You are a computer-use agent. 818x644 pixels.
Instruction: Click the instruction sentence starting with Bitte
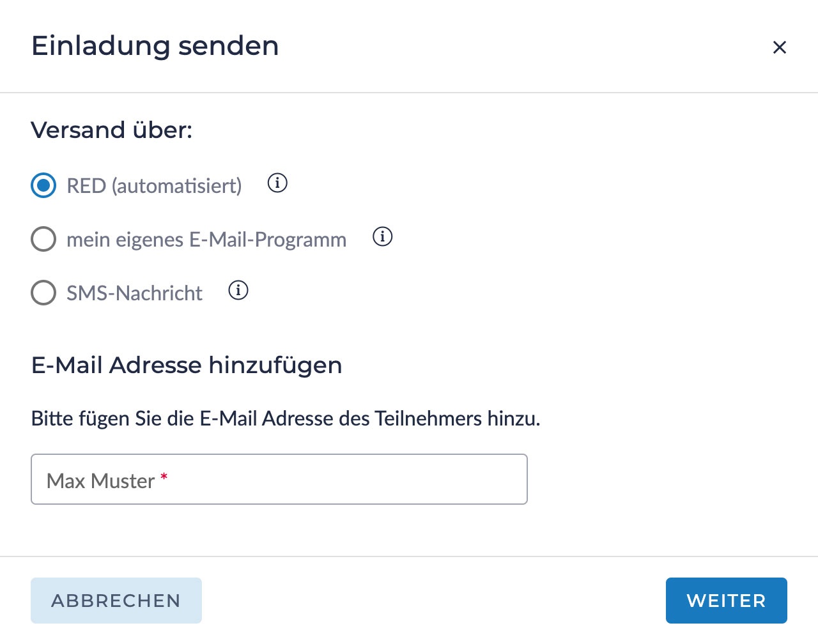click(x=286, y=418)
